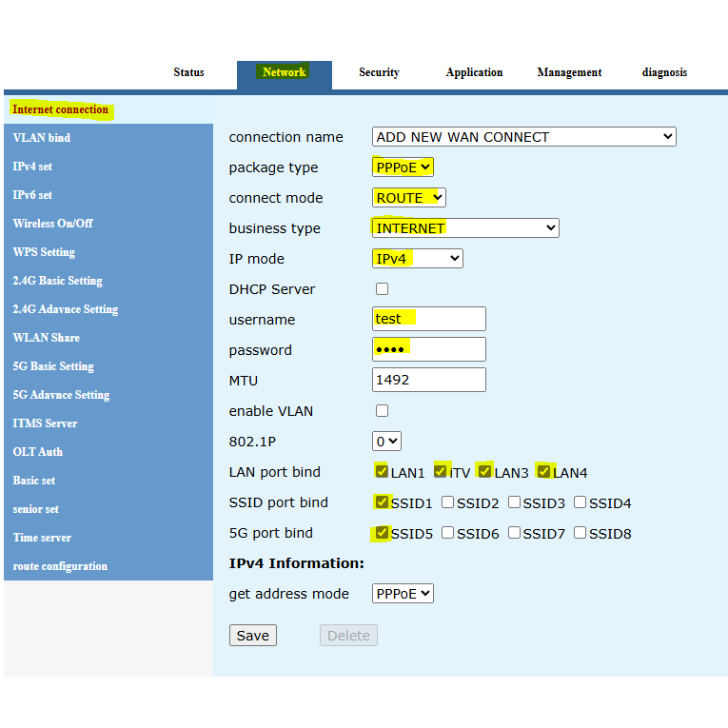This screenshot has height=728, width=728.
Task: Enable the DHCP Server checkbox
Action: 382,289
